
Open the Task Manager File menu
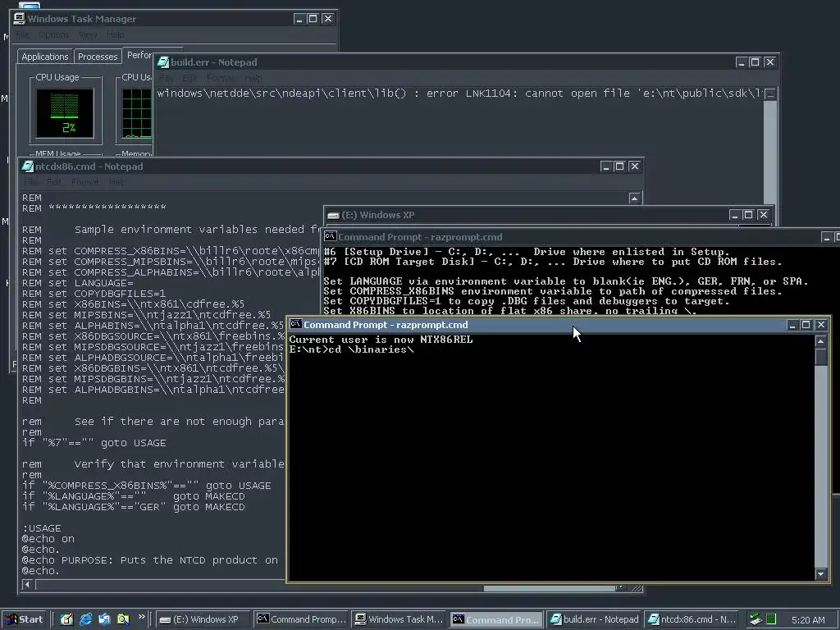point(22,34)
